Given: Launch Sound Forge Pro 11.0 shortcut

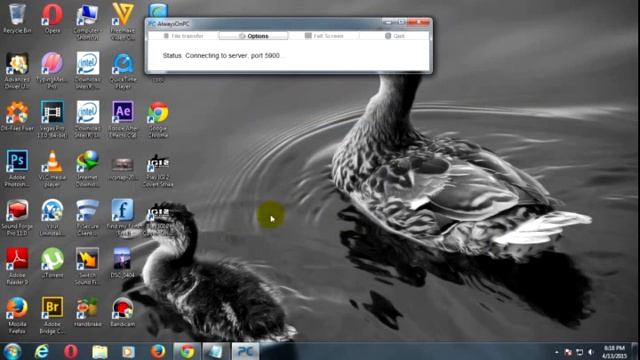Looking at the screenshot, I should (x=17, y=218).
